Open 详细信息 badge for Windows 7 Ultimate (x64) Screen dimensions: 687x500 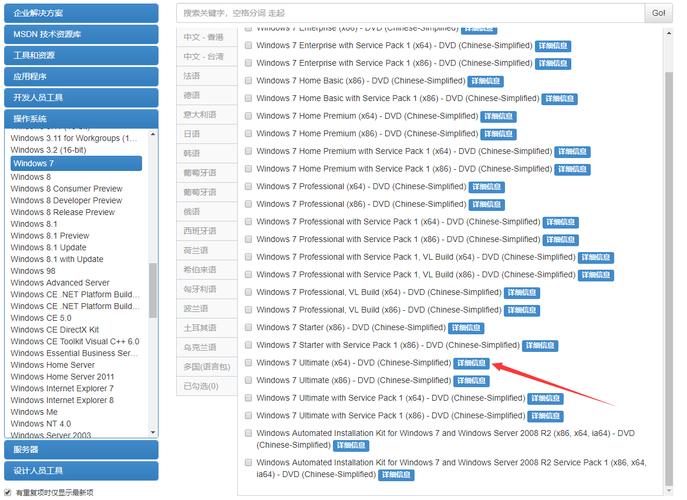click(471, 363)
